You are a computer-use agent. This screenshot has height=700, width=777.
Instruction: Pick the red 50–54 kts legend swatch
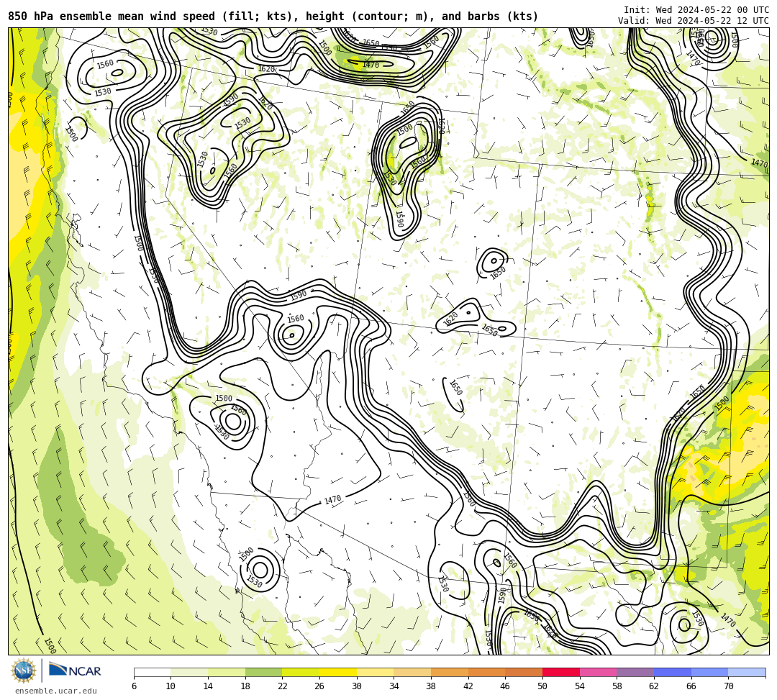tap(561, 672)
